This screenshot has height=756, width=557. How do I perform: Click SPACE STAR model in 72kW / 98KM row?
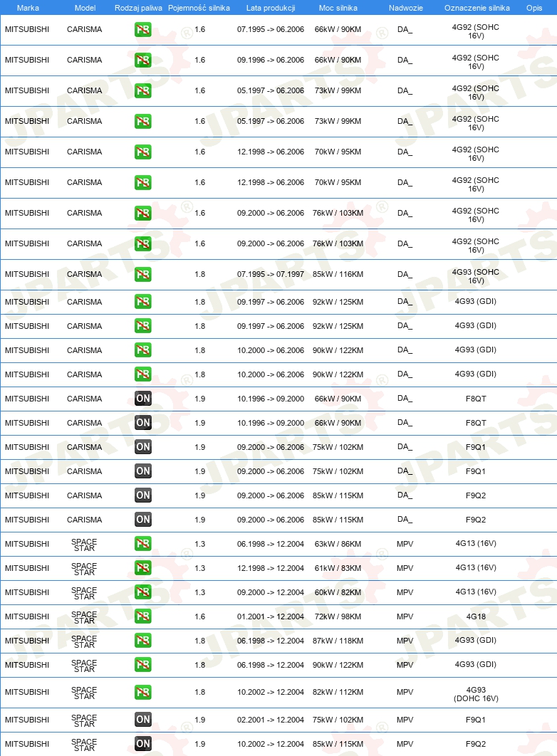coord(84,617)
